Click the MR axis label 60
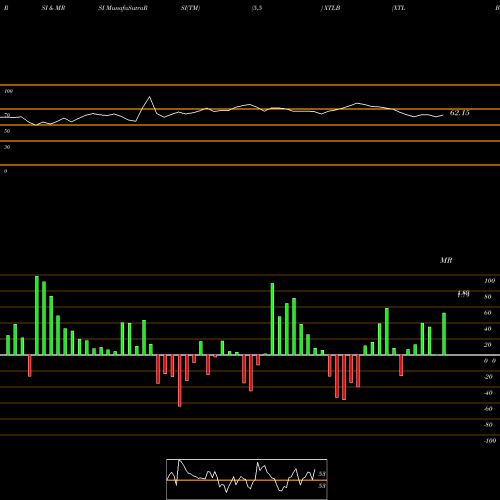The image size is (500, 500). pyautogui.click(x=488, y=313)
